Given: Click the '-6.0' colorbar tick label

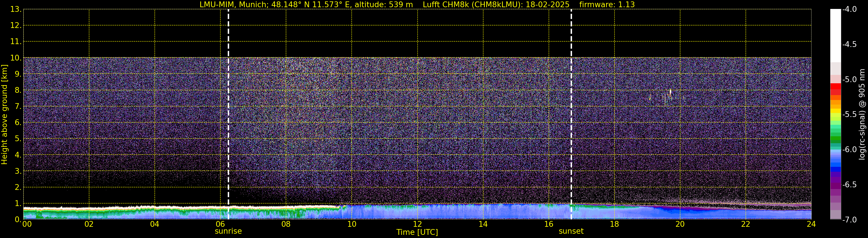Looking at the screenshot, I should click(x=849, y=150).
